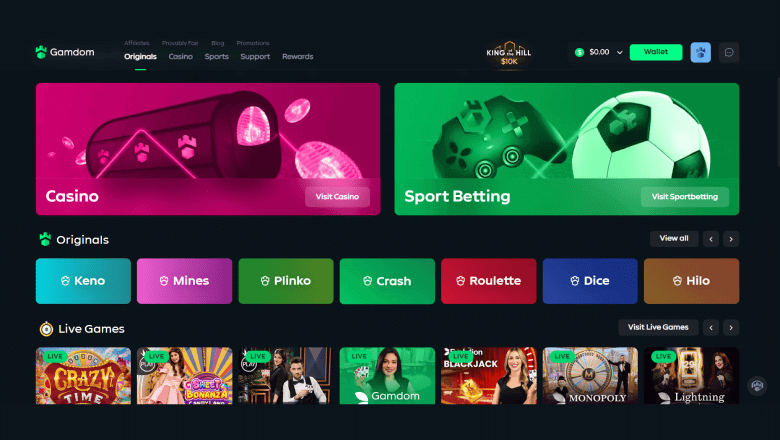Expand the $0.00 balance dropdown arrow
The image size is (780, 440).
619,52
